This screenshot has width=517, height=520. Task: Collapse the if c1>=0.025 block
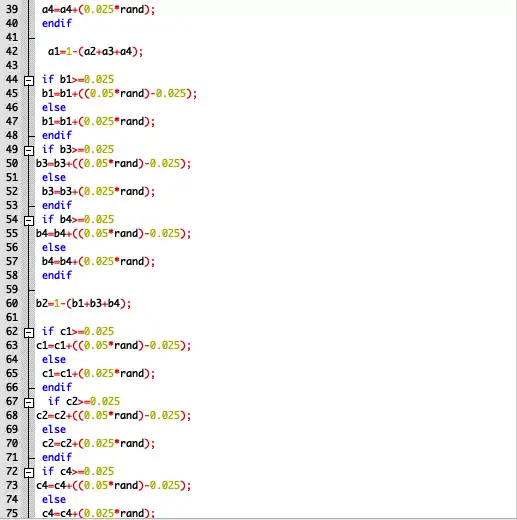(x=29, y=332)
